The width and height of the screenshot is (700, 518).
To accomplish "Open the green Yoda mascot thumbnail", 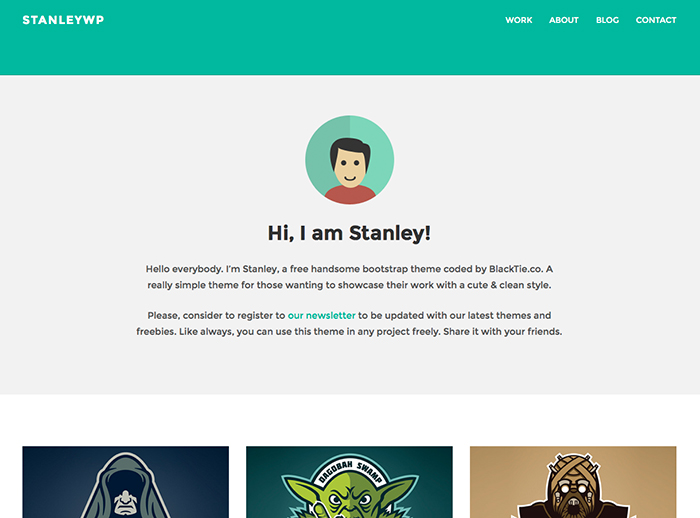I will coord(349,482).
